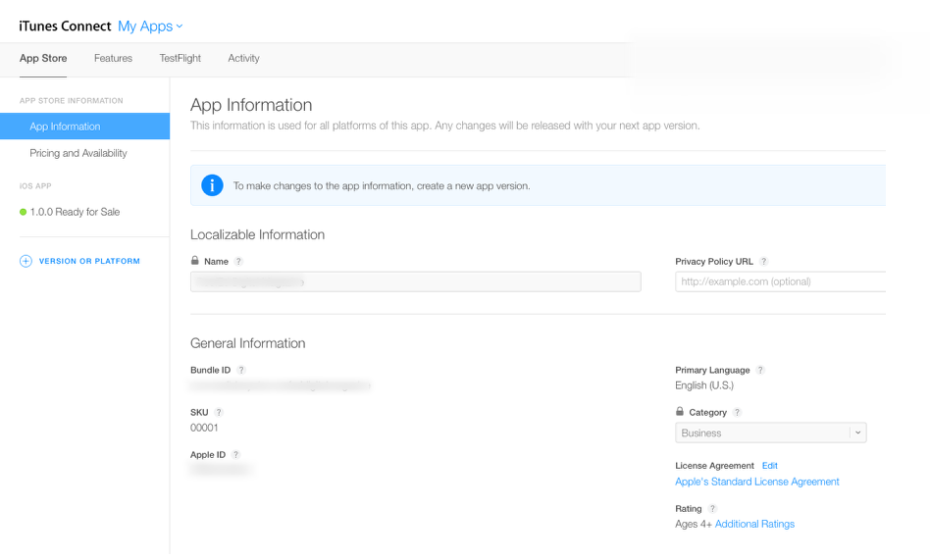Click the lock icon beside Name
The width and height of the screenshot is (930, 560).
coord(194,261)
